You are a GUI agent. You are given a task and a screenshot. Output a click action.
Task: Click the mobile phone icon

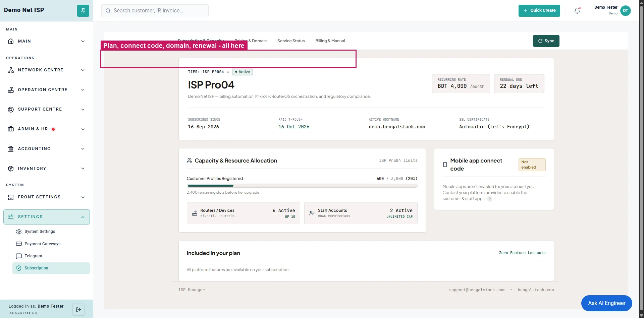point(445,165)
